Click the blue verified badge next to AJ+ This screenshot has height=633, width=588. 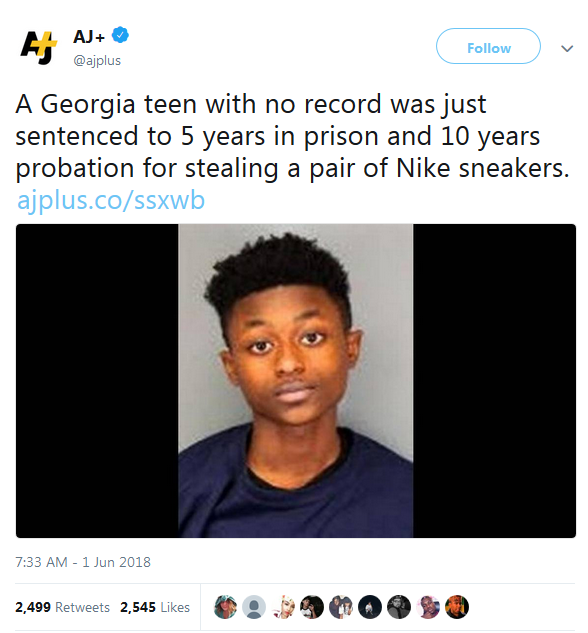tap(120, 35)
